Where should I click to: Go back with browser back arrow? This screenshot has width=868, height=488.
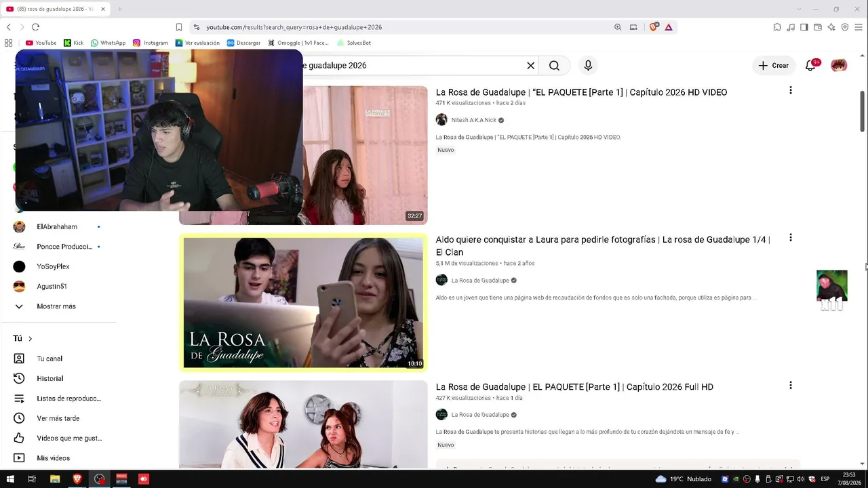pyautogui.click(x=8, y=27)
